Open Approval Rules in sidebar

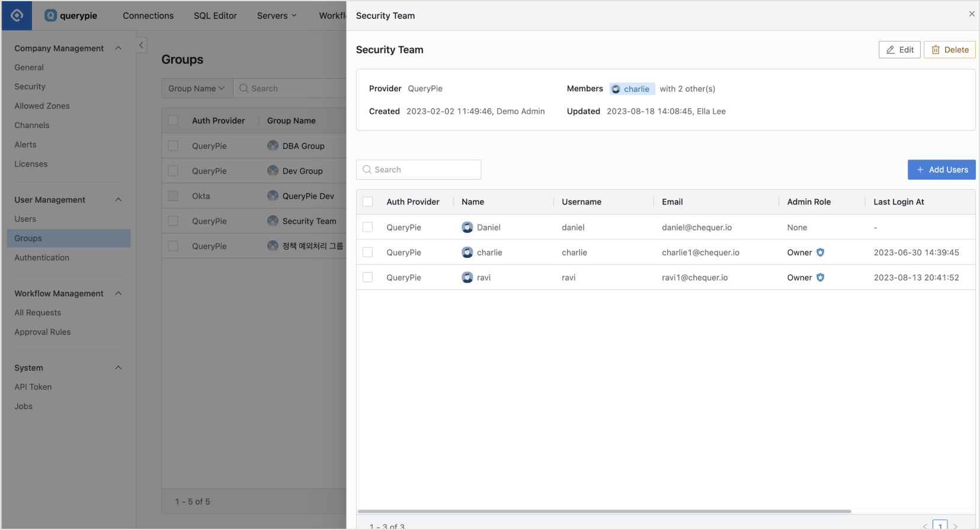tap(43, 332)
